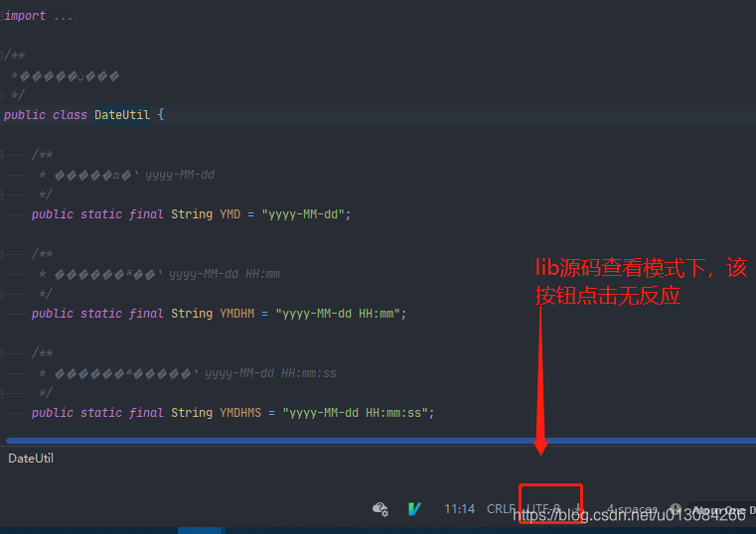Click String type in the YMD line

coord(192,214)
